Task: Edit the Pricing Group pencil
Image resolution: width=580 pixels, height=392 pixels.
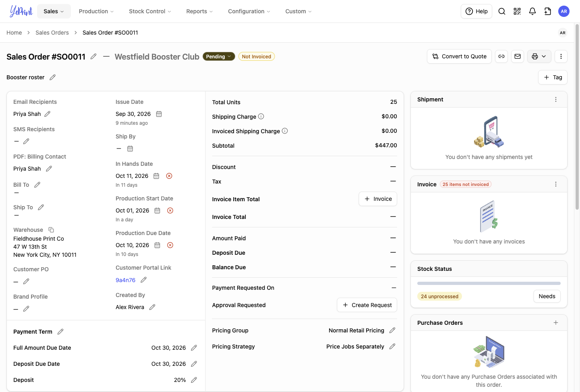Action: point(392,330)
